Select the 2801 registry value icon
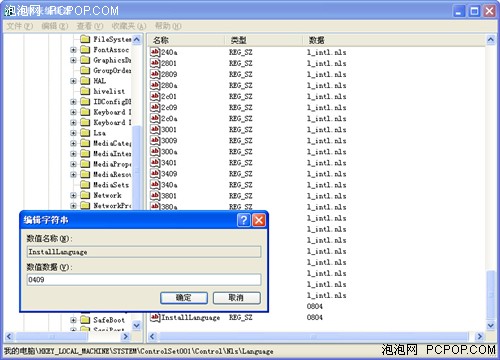Screen dimensions: 500x360 [155, 63]
